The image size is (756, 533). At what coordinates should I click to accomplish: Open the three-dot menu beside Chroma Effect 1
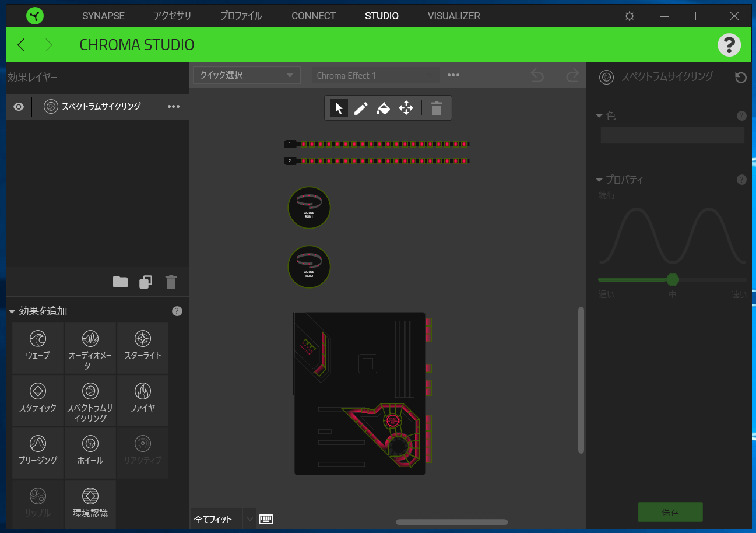(x=453, y=75)
